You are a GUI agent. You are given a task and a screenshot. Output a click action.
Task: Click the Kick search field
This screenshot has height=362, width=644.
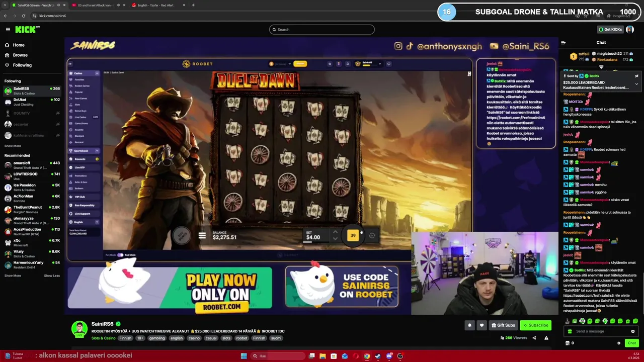pos(322,29)
